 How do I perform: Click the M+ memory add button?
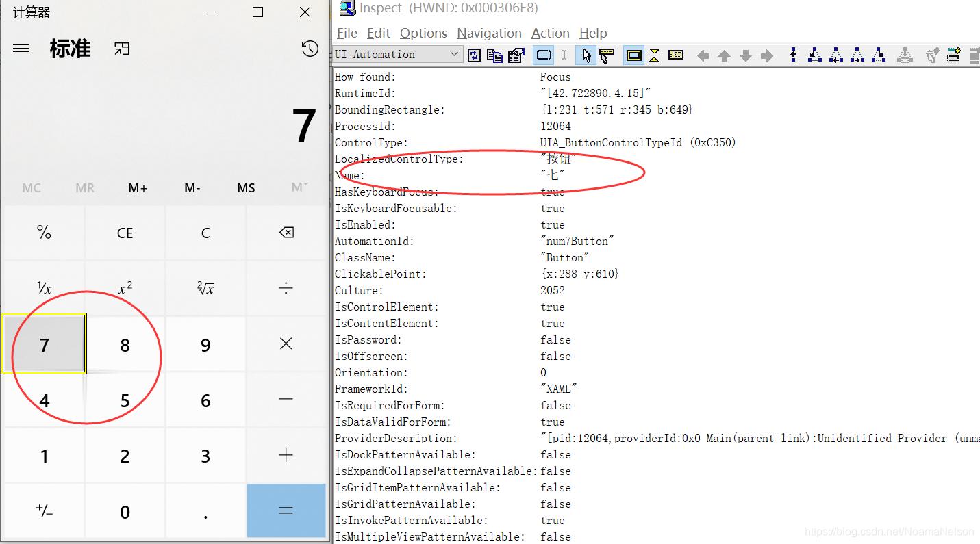138,187
